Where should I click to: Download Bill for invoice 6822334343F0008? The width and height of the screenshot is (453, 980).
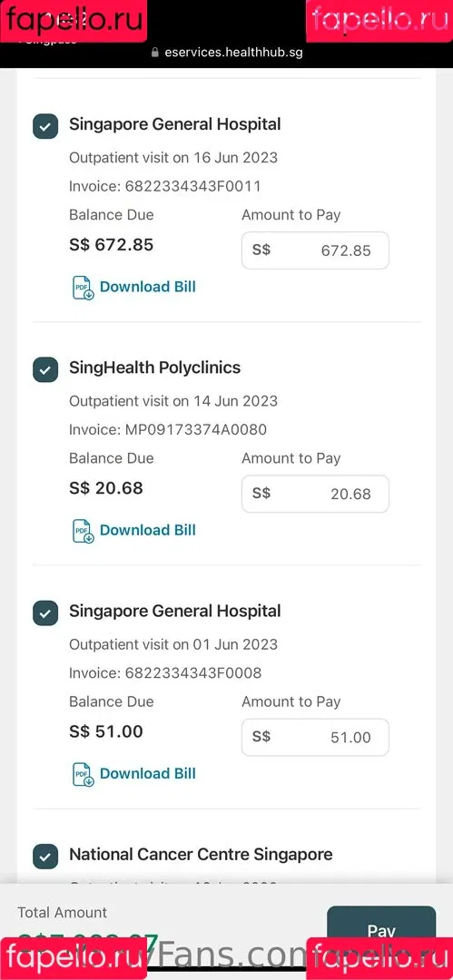(x=148, y=773)
